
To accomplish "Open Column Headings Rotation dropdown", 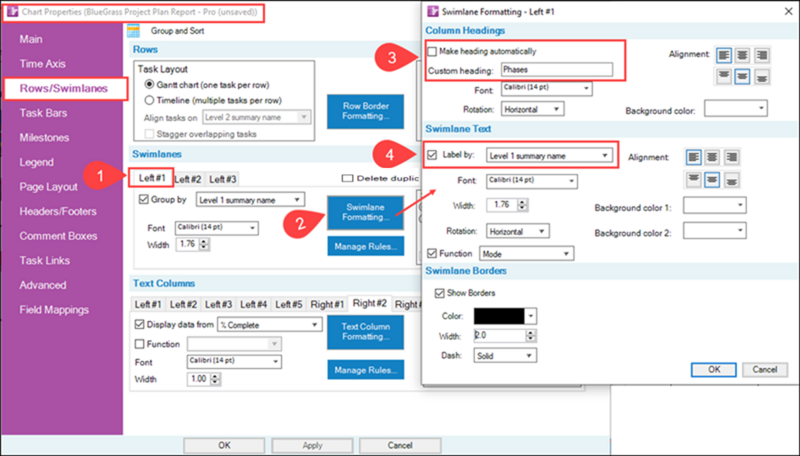I will point(532,109).
